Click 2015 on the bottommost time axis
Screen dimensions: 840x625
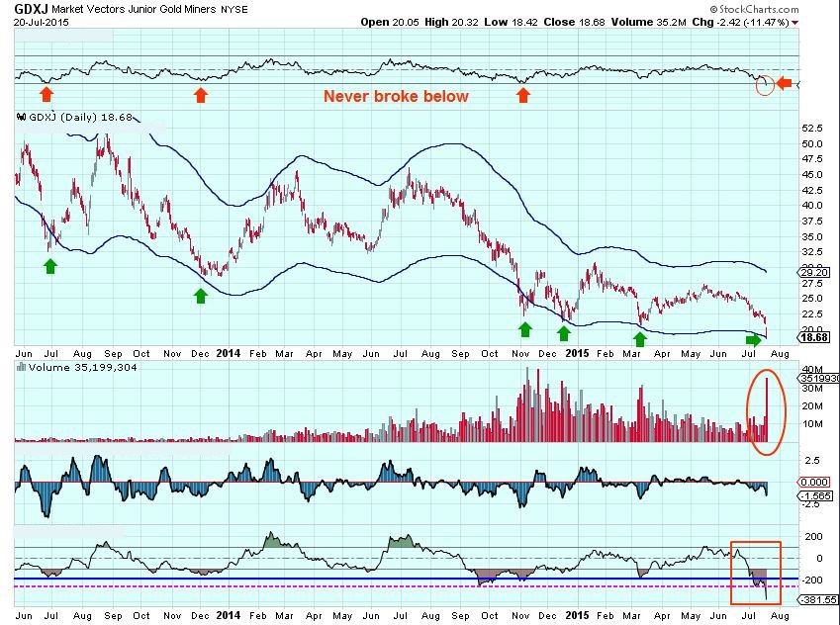pyautogui.click(x=578, y=615)
